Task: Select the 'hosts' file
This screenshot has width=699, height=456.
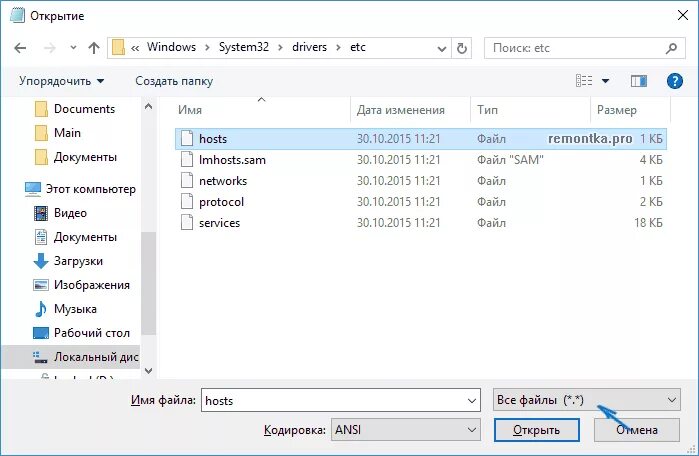Action: click(421, 139)
